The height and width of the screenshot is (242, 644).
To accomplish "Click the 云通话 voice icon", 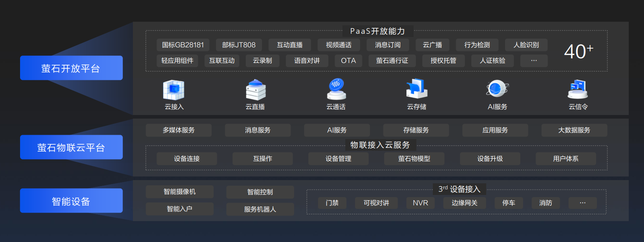I will point(336,89).
